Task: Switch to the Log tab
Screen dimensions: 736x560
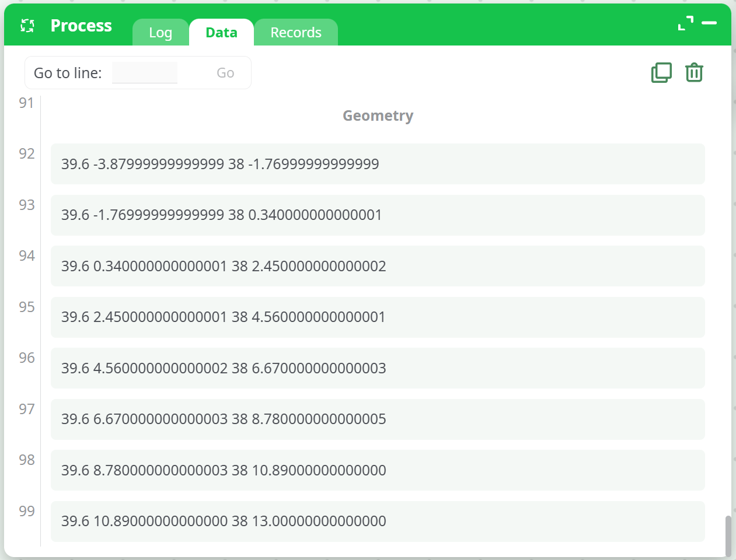Action: (161, 33)
